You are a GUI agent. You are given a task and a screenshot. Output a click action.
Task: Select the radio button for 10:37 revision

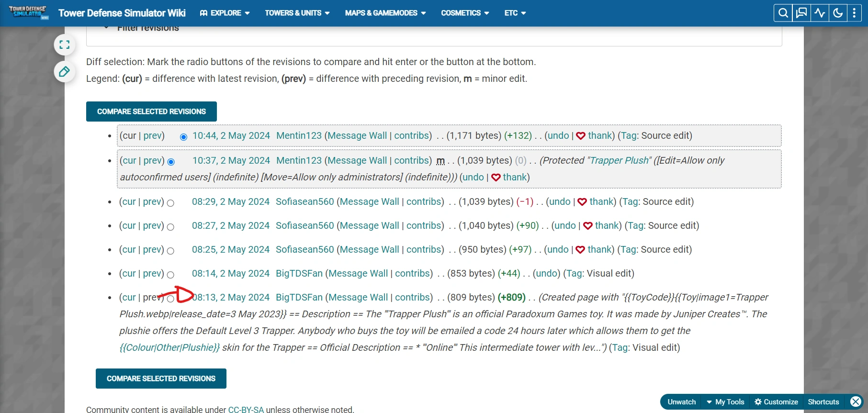coord(171,162)
